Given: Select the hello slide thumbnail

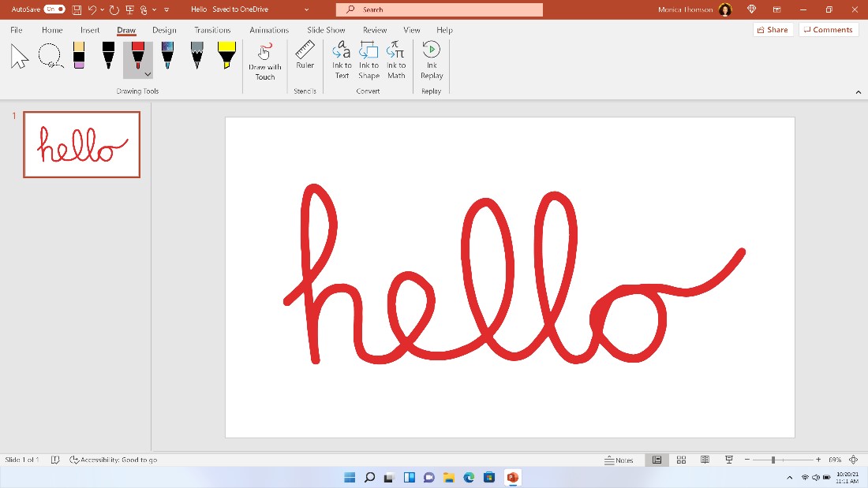Looking at the screenshot, I should (81, 144).
